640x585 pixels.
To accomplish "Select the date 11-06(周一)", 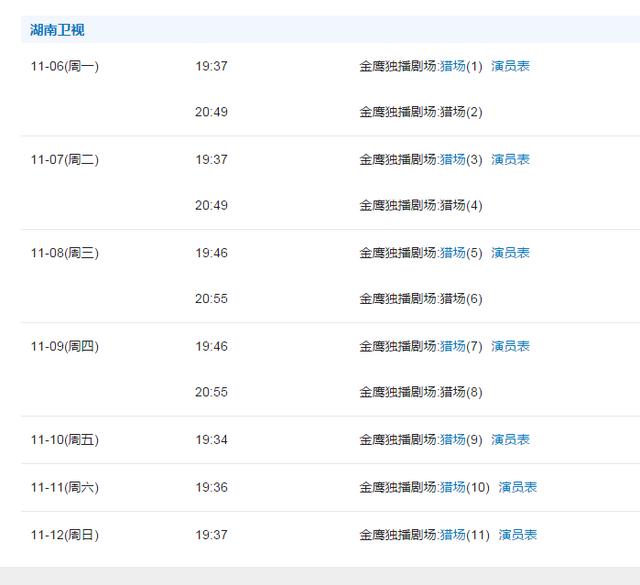I will click(65, 66).
